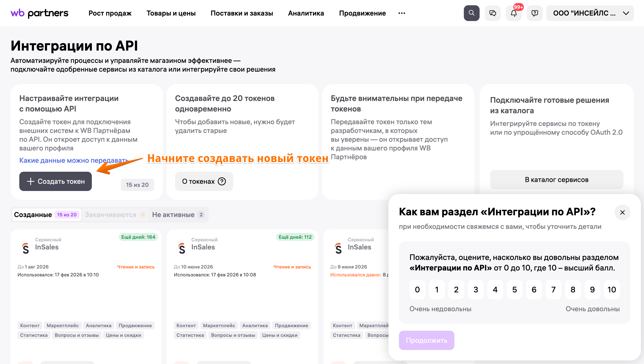Open the Аналитика menu

coord(306,13)
